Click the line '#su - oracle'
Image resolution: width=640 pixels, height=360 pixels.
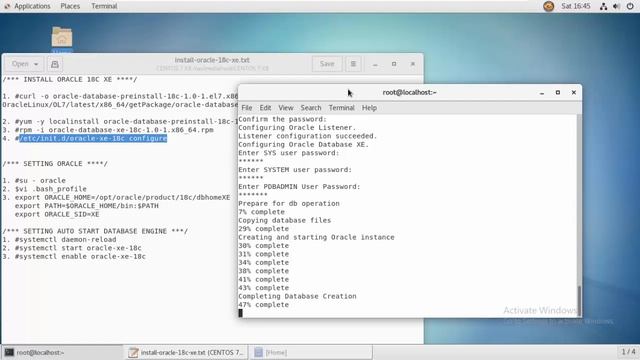coord(40,180)
